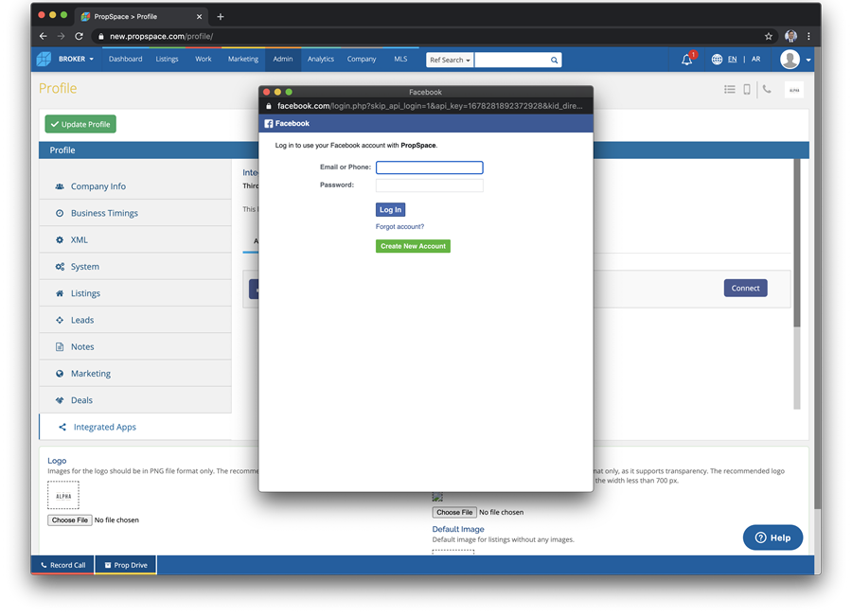Click the XML gear icon
The width and height of the screenshot is (852, 616).
[x=60, y=239]
